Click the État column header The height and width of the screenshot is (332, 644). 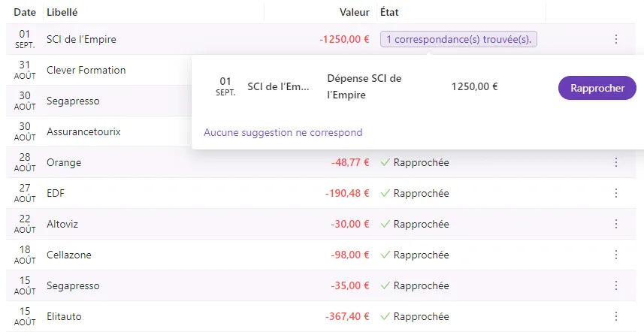coord(389,12)
